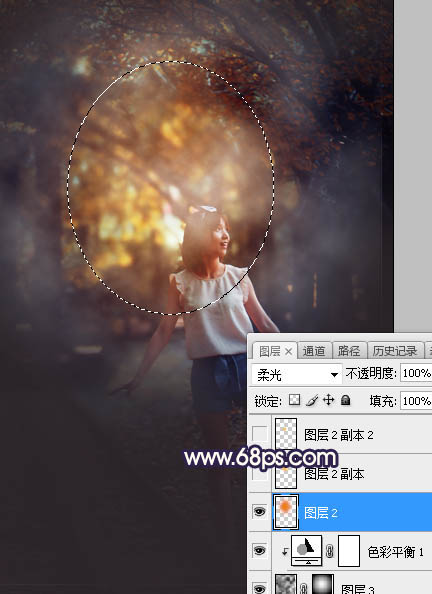Screen dimensions: 432x594
Task: Click the 图层 2 orange thumbnail
Action: click(x=286, y=512)
